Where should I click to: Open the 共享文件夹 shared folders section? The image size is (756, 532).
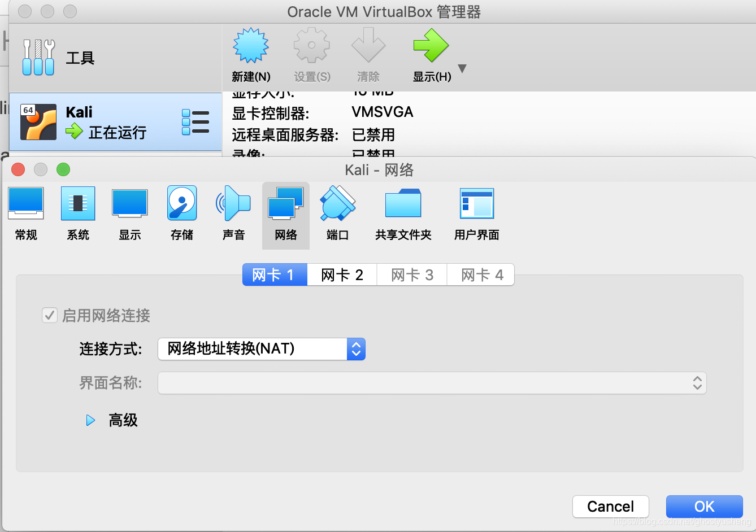pyautogui.click(x=403, y=215)
